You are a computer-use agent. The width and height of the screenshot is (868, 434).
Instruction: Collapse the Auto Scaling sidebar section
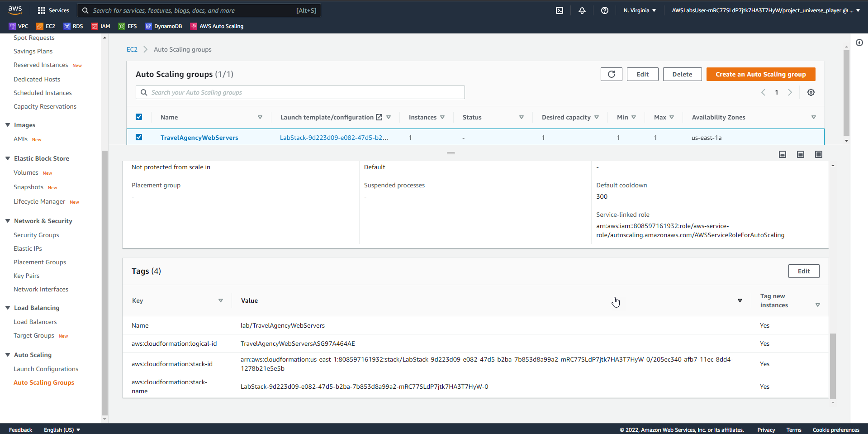pos(8,355)
